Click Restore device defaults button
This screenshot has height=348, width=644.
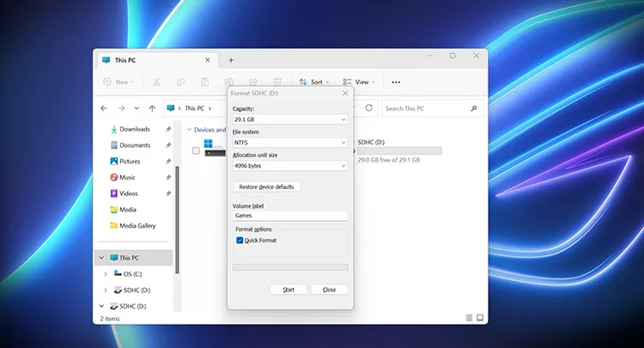pos(266,186)
